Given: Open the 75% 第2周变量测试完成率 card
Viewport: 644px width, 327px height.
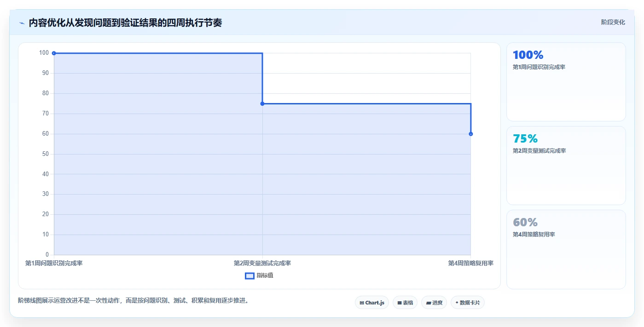Looking at the screenshot, I should 566,166.
